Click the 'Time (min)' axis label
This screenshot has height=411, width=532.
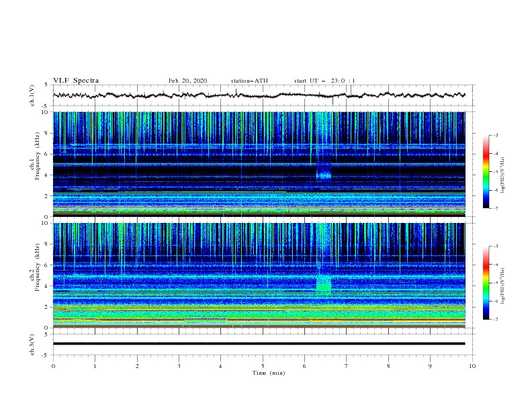(x=269, y=373)
